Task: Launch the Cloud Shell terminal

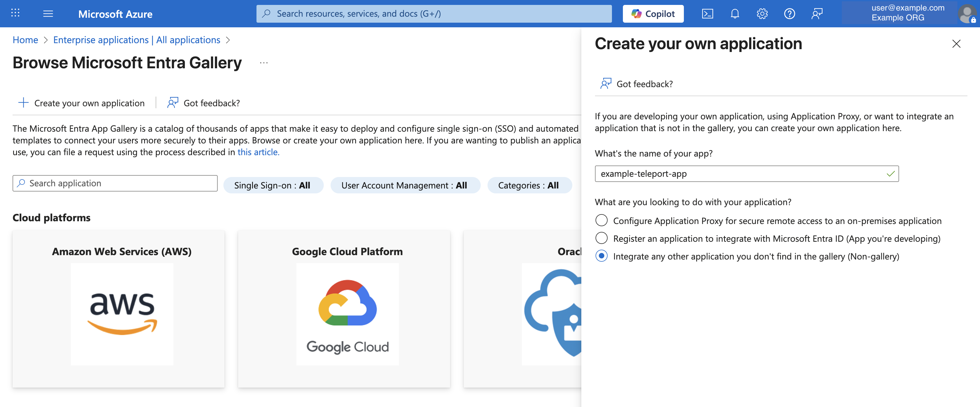Action: pyautogui.click(x=707, y=14)
